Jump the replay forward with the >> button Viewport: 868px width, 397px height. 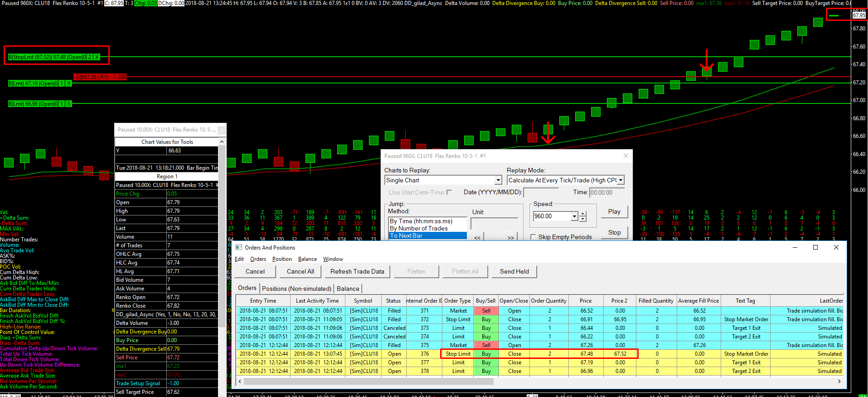tap(510, 237)
